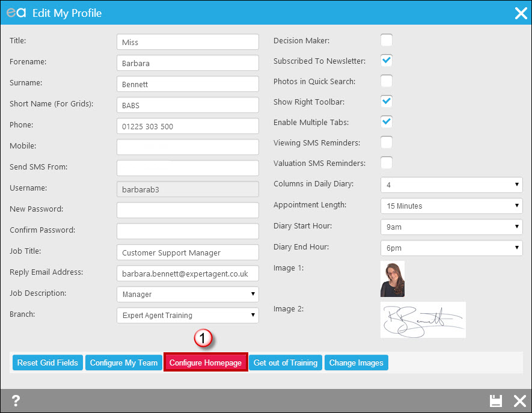Untick Subscribed To Newsletter checkbox
Viewport: 532px width, 413px height.
coord(386,60)
